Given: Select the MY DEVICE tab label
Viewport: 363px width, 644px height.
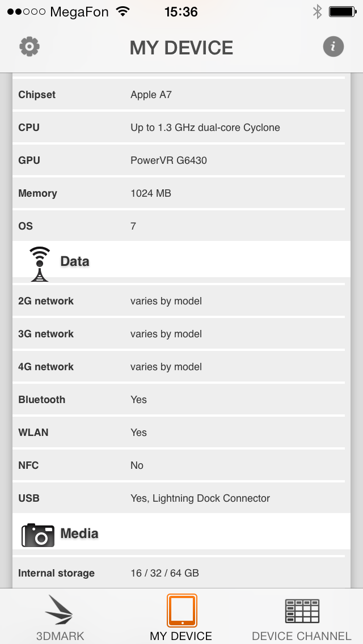Looking at the screenshot, I should pos(181,636).
